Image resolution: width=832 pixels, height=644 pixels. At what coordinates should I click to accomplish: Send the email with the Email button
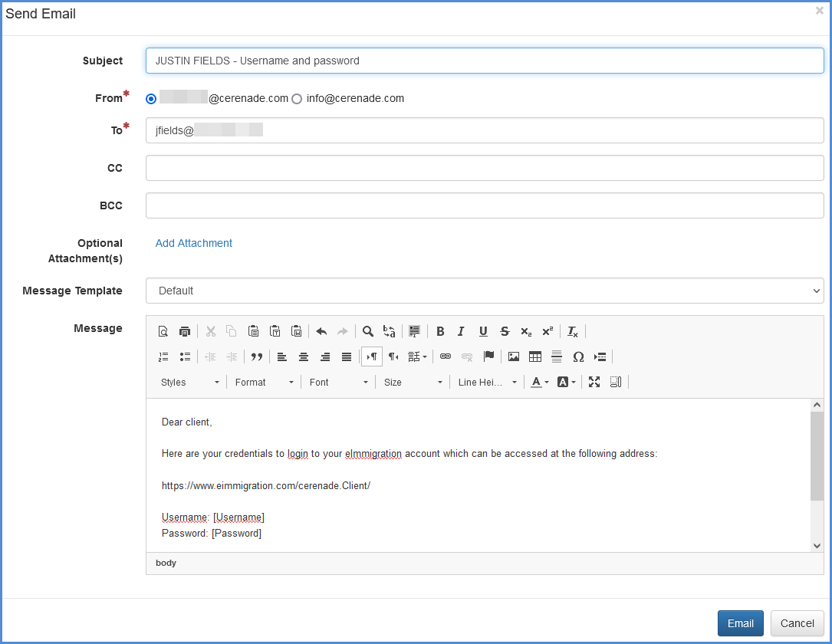click(740, 623)
